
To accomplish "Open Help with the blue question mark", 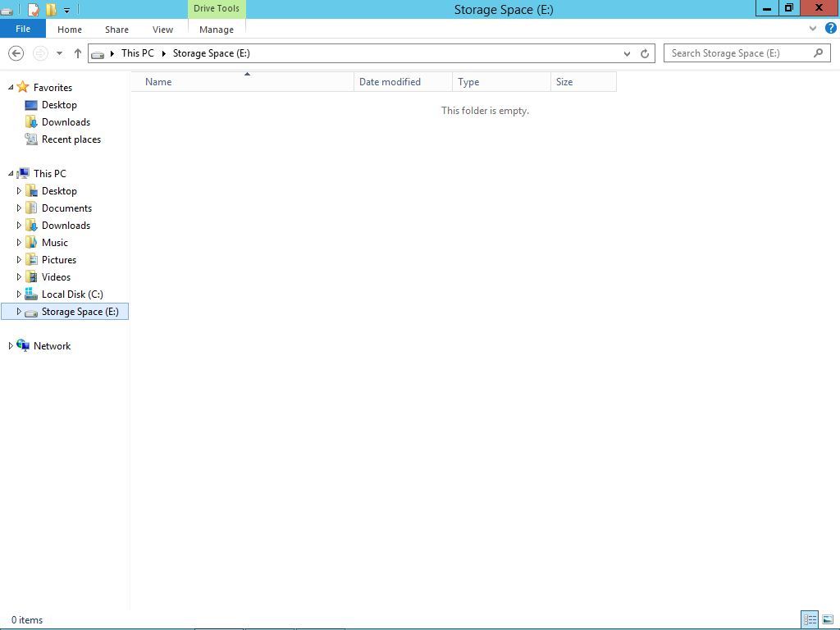I will pos(830,28).
